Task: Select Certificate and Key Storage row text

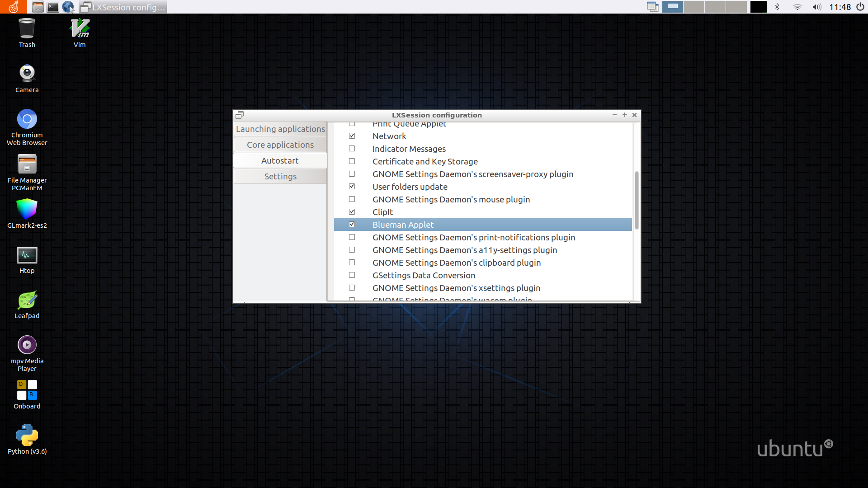Action: 425,161
